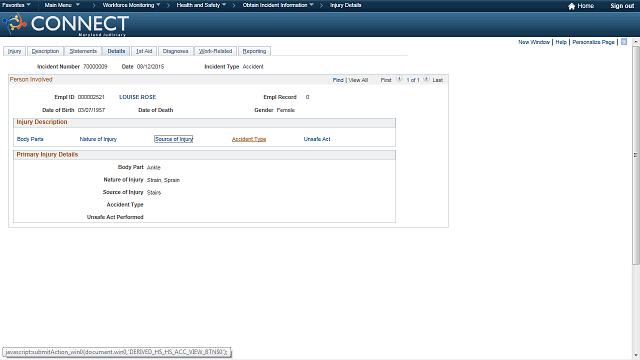The width and height of the screenshot is (640, 360).
Task: Show previous row arrow in Person Involved
Action: point(399,79)
